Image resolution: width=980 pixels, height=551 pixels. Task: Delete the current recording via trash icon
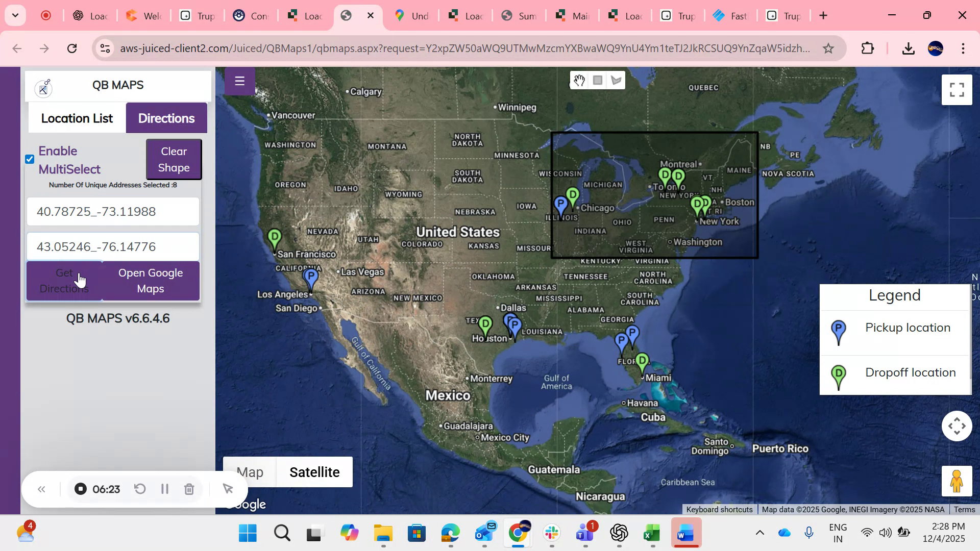click(x=189, y=489)
